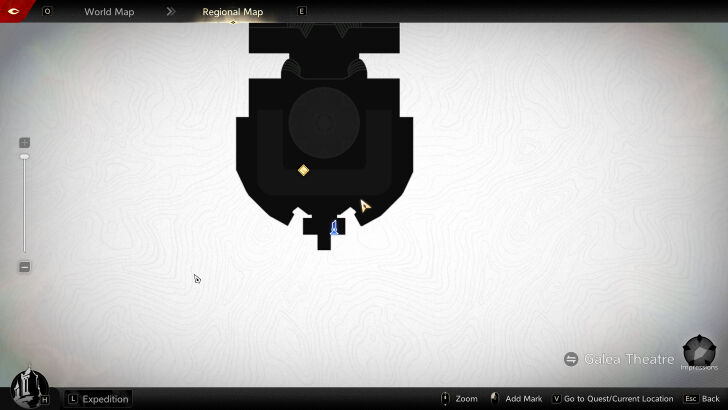This screenshot has height=410, width=728.
Task: Click the castle emblem icon
Action: coord(29,387)
